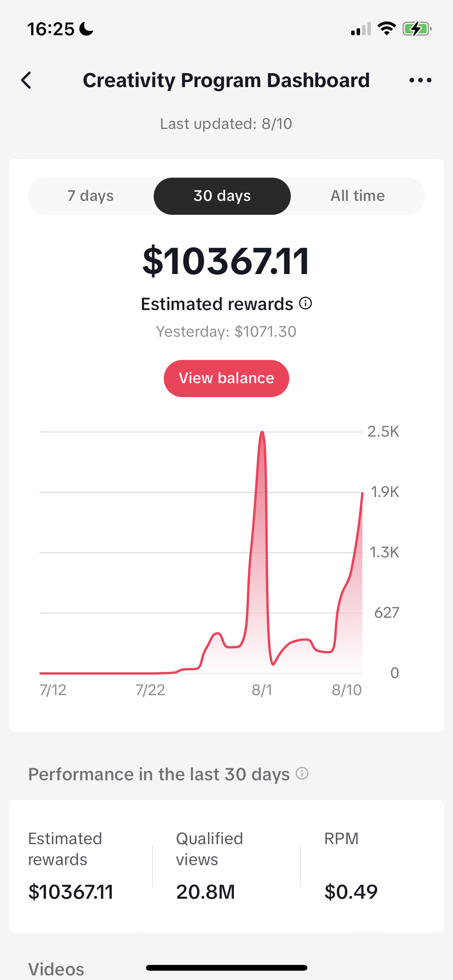Image resolution: width=453 pixels, height=980 pixels.
Task: Tap info icon beside Estimated rewards
Action: coord(305,303)
